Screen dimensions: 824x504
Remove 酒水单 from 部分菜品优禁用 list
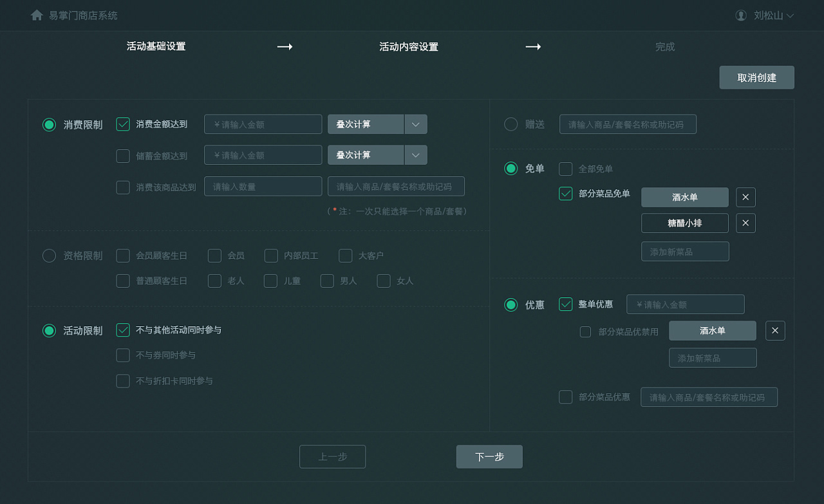point(775,330)
